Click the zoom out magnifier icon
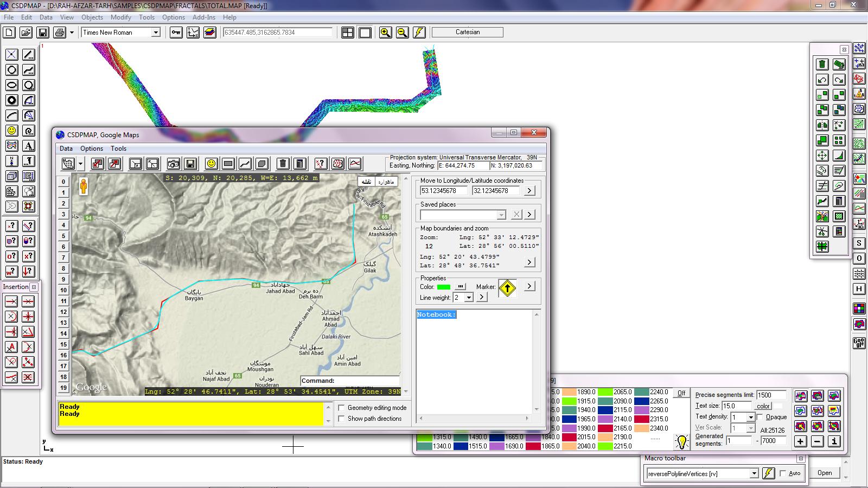The height and width of the screenshot is (488, 868). pos(402,33)
